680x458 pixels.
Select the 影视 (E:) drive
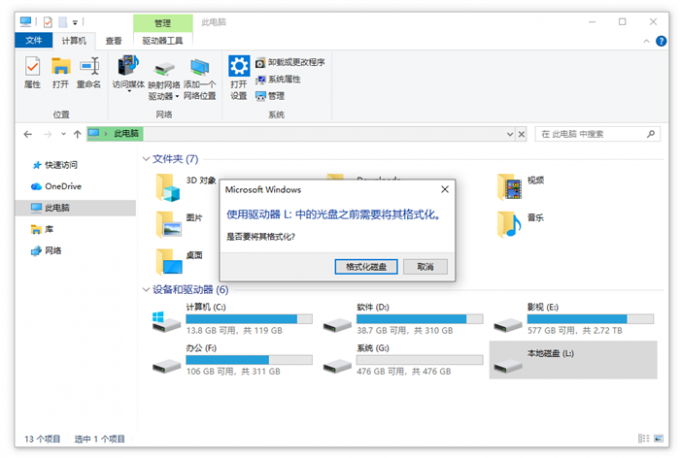573,319
